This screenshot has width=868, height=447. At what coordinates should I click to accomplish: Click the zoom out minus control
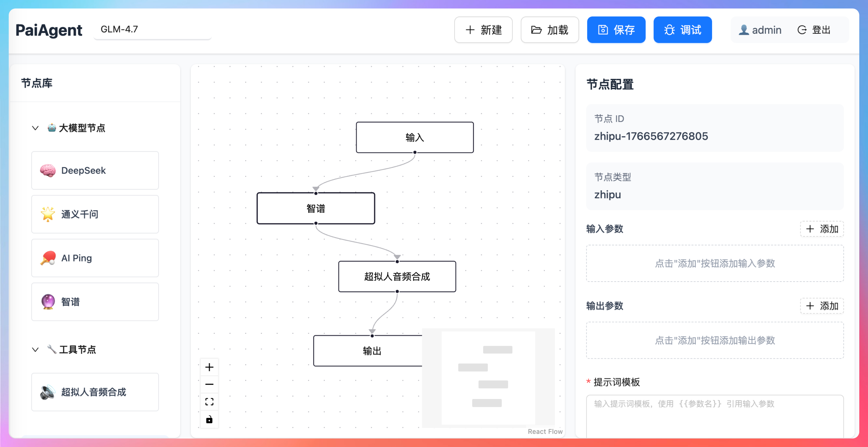[x=209, y=384]
